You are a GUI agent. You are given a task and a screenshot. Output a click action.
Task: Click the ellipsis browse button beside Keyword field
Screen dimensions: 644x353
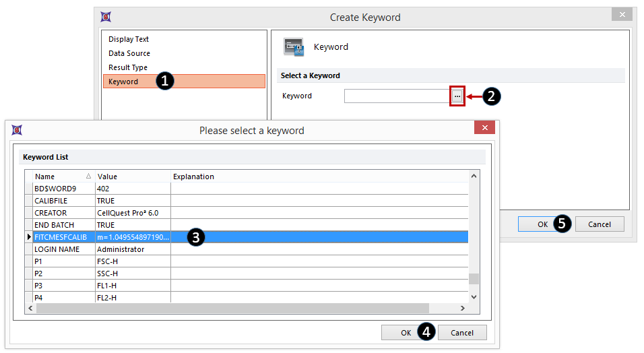[457, 96]
